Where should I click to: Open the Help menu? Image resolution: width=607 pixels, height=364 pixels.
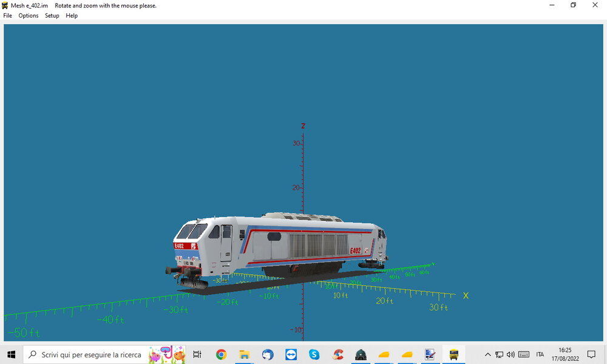click(72, 16)
